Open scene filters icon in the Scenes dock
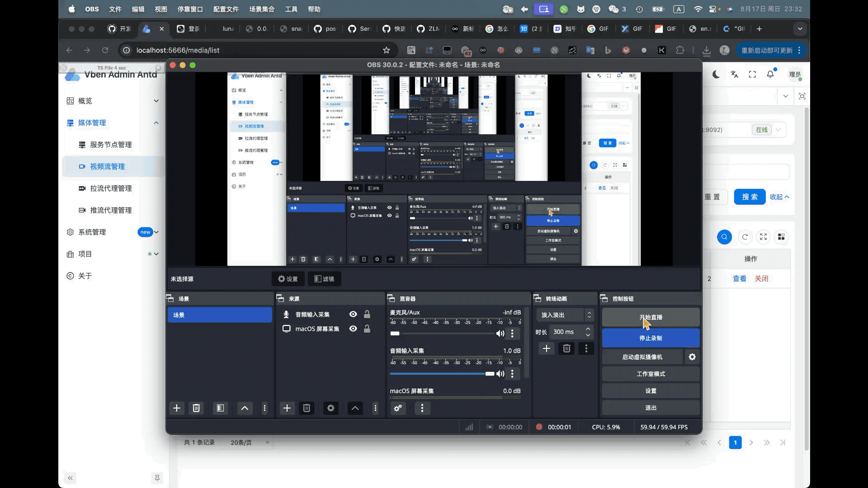868x488 pixels. [220, 408]
